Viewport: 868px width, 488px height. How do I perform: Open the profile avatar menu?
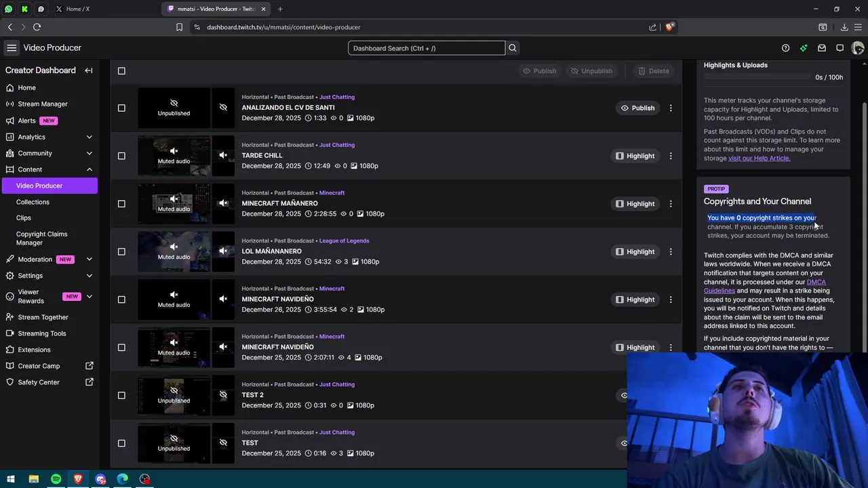(858, 48)
